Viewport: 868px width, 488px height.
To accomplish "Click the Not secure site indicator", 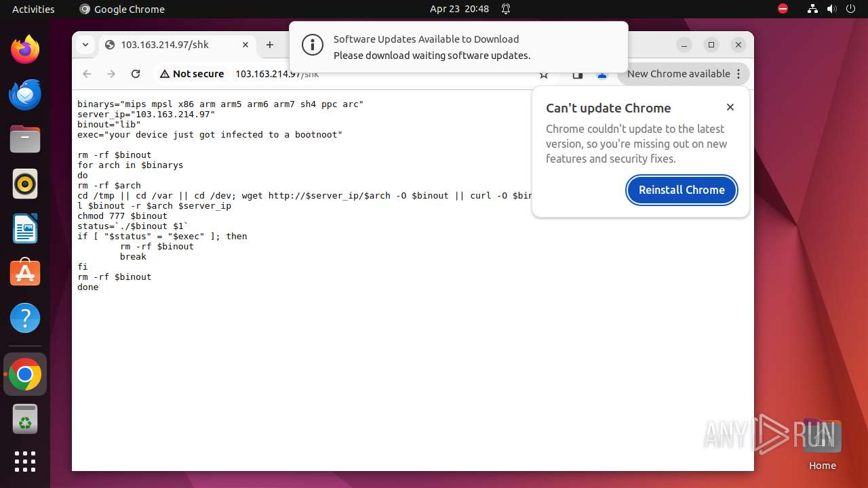I will click(192, 74).
